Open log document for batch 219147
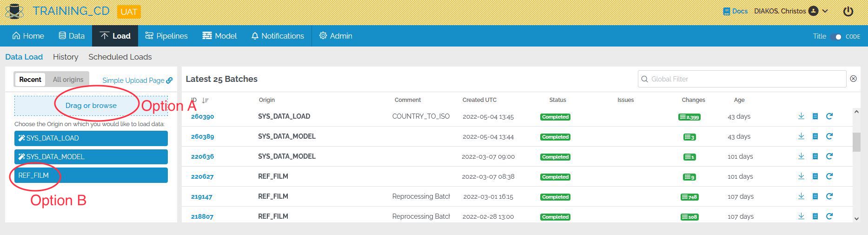This screenshot has width=868, height=235. tap(815, 196)
